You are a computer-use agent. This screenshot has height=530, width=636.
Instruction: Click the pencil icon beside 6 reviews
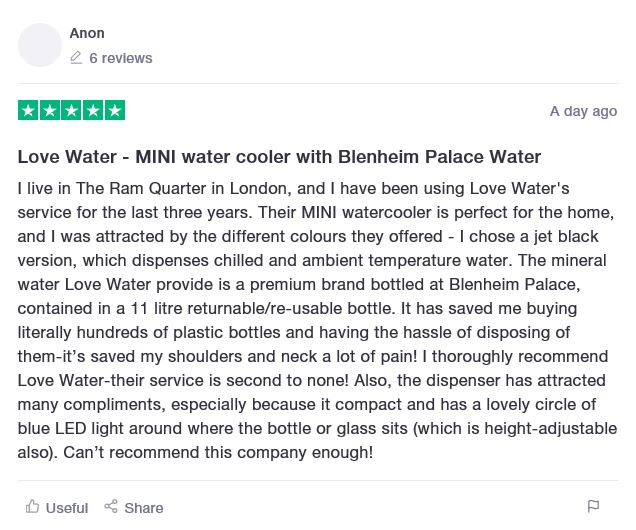(76, 58)
